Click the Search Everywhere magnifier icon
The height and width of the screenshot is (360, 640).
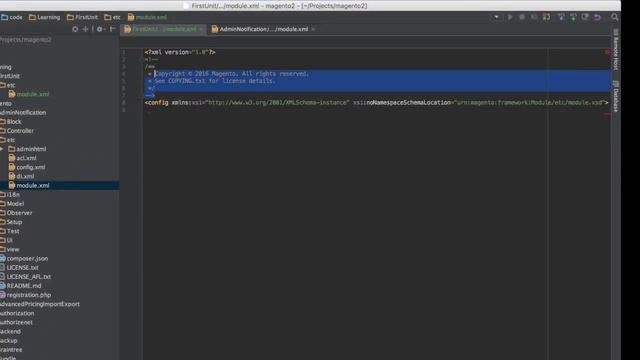(x=614, y=17)
